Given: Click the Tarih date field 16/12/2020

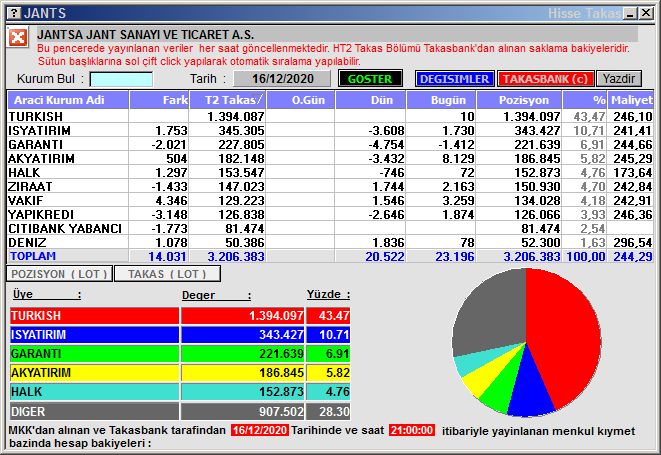Looking at the screenshot, I should click(282, 79).
